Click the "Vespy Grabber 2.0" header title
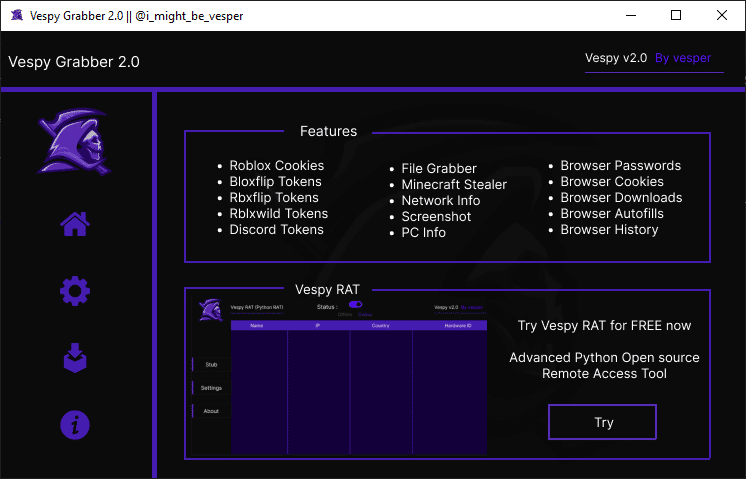This screenshot has width=746, height=479. (x=74, y=62)
